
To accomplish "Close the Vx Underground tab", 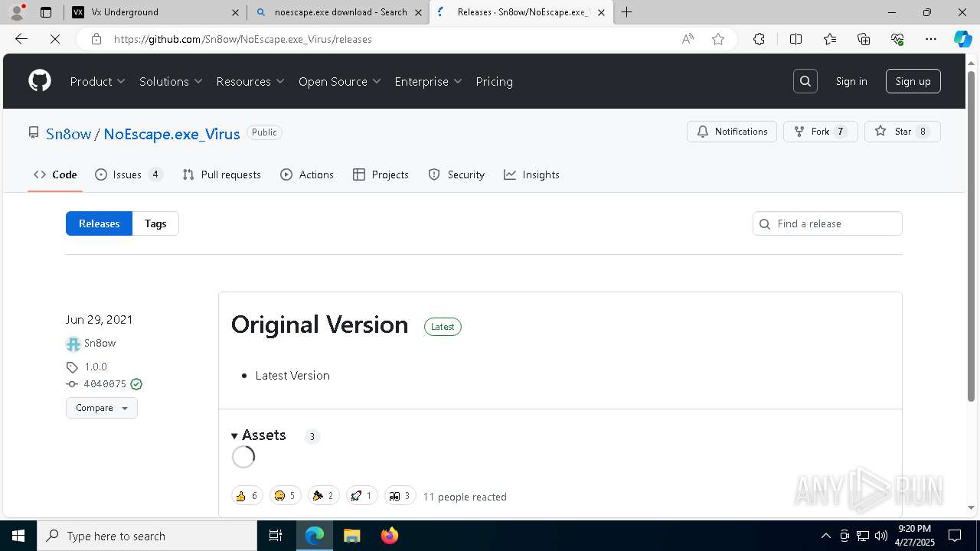I will tap(235, 12).
